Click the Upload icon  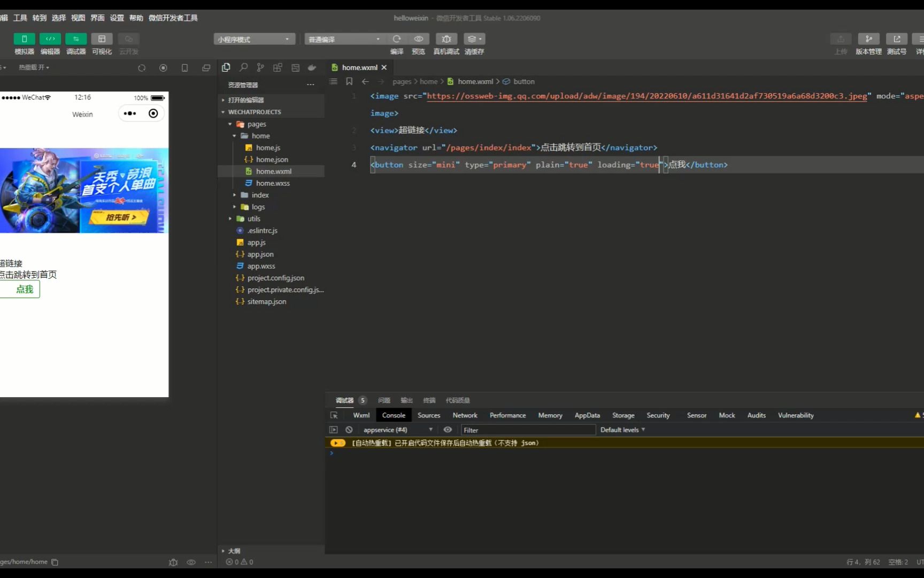coord(841,39)
